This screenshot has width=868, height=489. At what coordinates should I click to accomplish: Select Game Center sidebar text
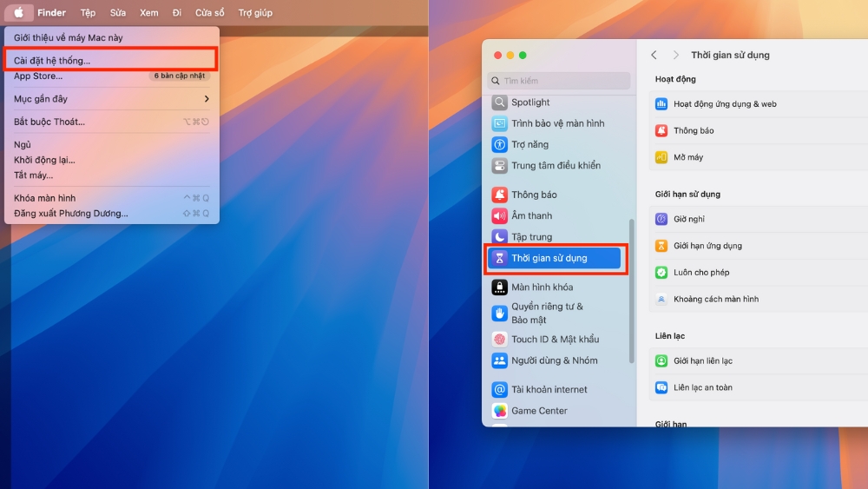tap(539, 410)
